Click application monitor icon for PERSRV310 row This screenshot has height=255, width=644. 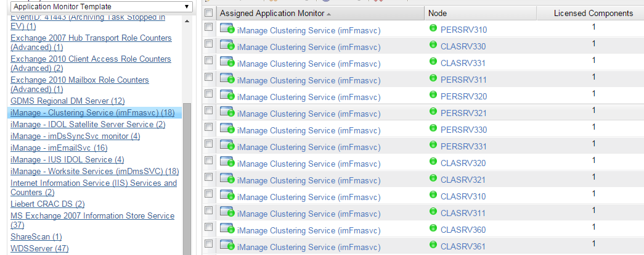(x=227, y=29)
